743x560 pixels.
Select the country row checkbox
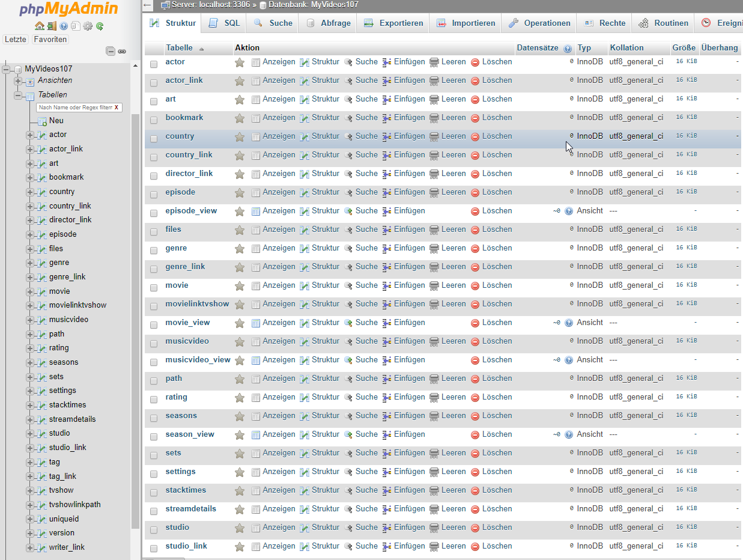(154, 138)
